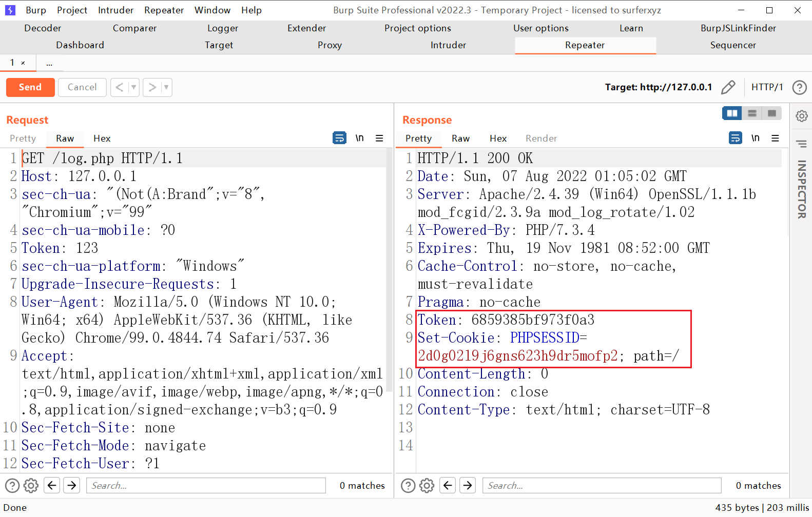Open Response pane hamburger menu

775,138
